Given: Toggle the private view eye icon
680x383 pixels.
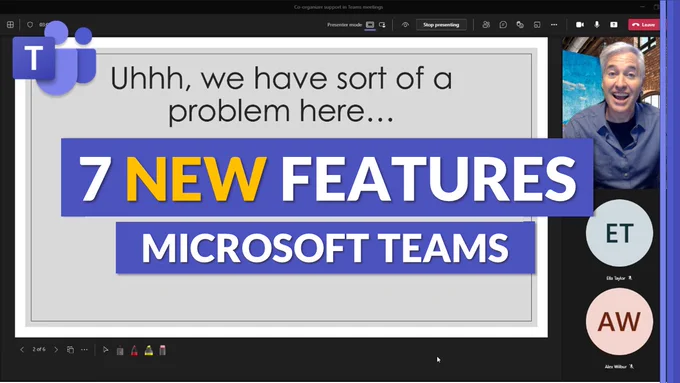Looking at the screenshot, I should pyautogui.click(x=405, y=25).
